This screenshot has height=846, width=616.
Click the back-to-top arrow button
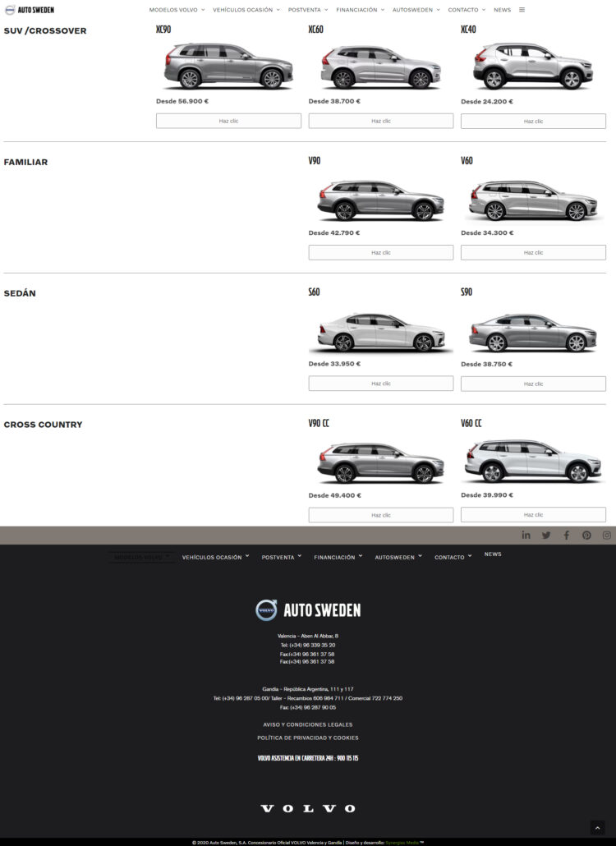click(x=597, y=828)
